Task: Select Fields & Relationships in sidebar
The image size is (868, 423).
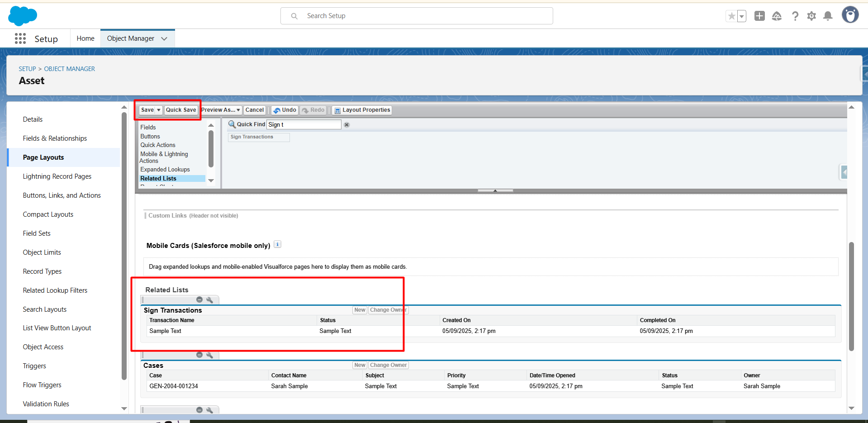Action: (x=55, y=138)
